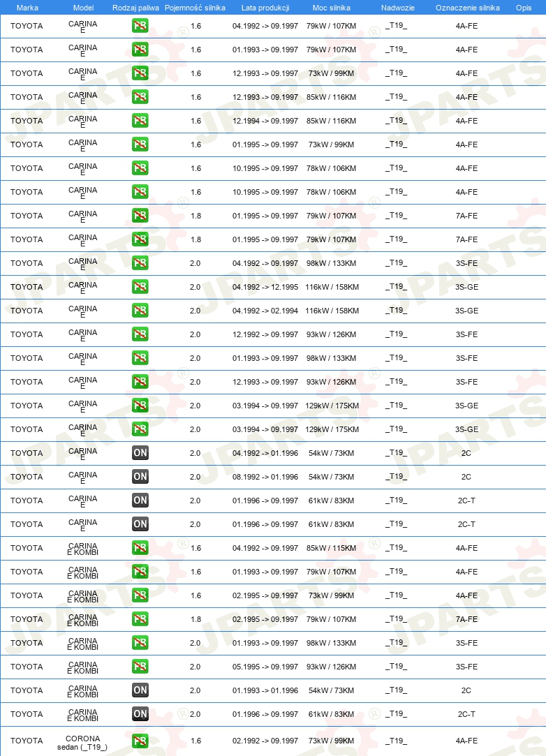Image resolution: width=546 pixels, height=756 pixels.
Task: Click 3S-GE code in the 04.1992 -> 12.1995 row
Action: [x=466, y=287]
